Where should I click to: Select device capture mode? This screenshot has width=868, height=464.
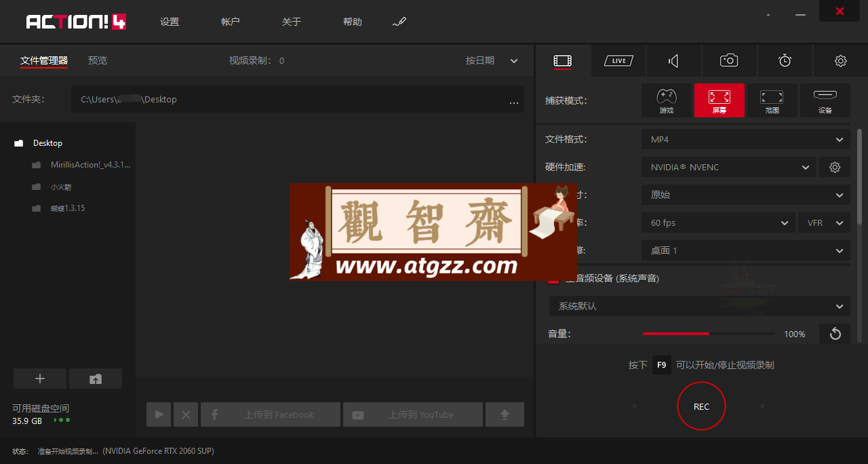click(825, 100)
